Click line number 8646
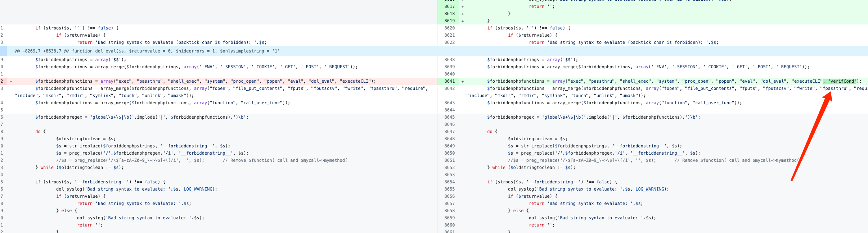This screenshot has height=233, width=868. click(449, 124)
